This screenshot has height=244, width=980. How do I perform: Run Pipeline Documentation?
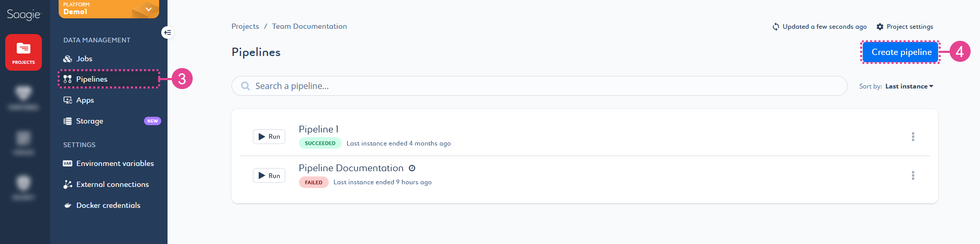pyautogui.click(x=269, y=175)
